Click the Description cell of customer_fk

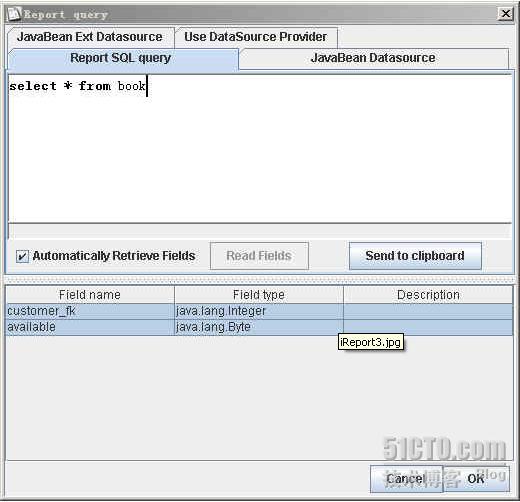(428, 311)
